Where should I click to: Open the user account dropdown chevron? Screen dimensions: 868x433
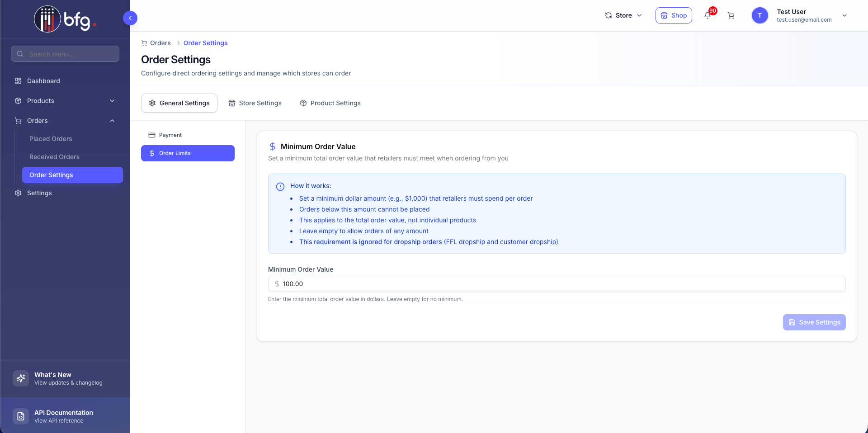[x=844, y=15]
